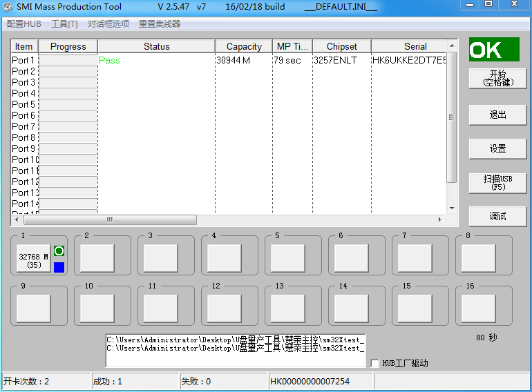
Task: Select the empty slot 15 button
Action: coord(415,308)
